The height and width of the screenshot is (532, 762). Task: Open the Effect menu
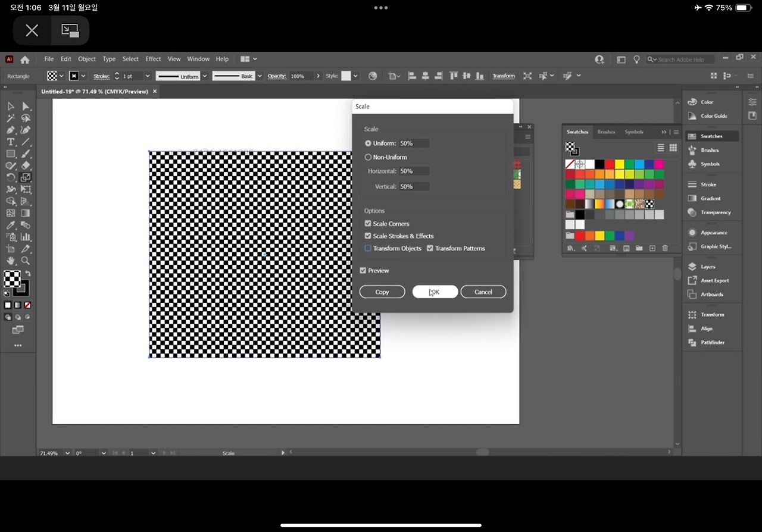coord(153,59)
